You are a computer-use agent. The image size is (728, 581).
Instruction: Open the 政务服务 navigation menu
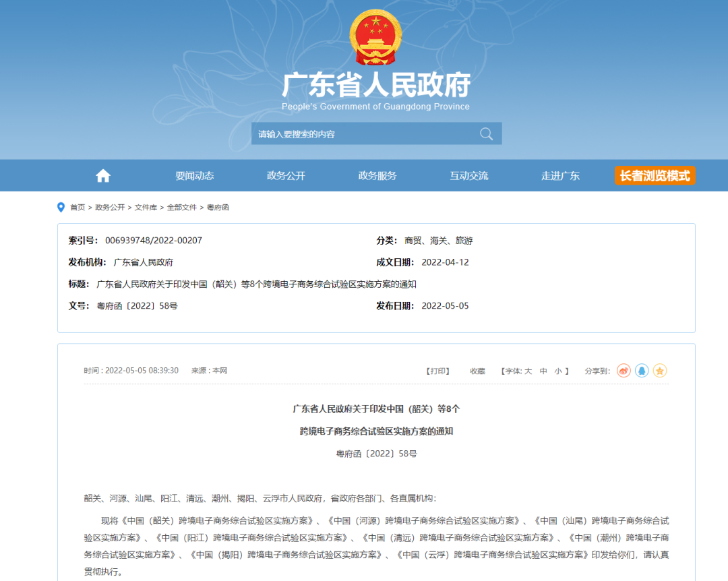tap(377, 176)
